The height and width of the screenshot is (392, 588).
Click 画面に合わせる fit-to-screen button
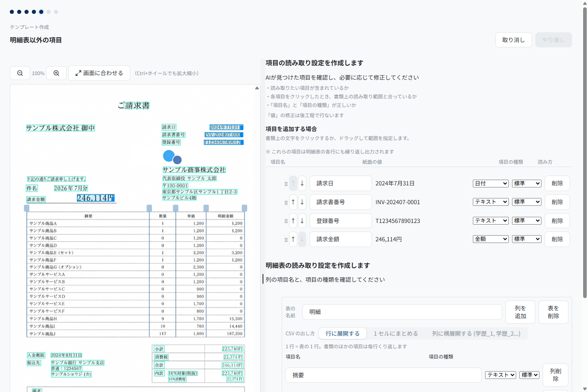coord(99,73)
